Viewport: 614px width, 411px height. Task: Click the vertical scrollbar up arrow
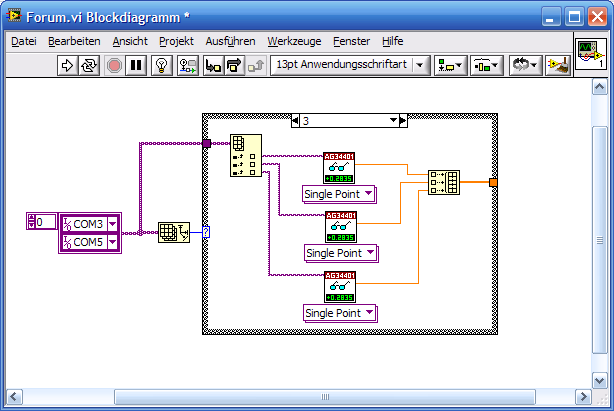click(x=600, y=87)
